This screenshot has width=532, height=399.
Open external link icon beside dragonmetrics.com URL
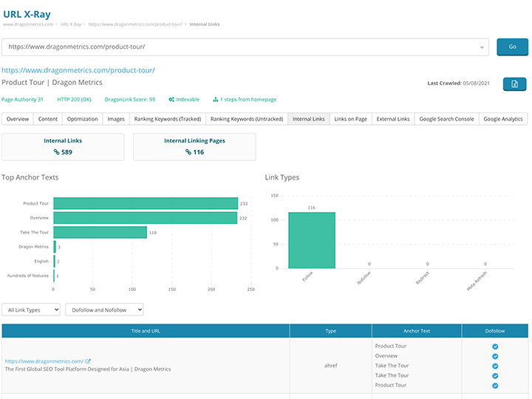(x=88, y=361)
